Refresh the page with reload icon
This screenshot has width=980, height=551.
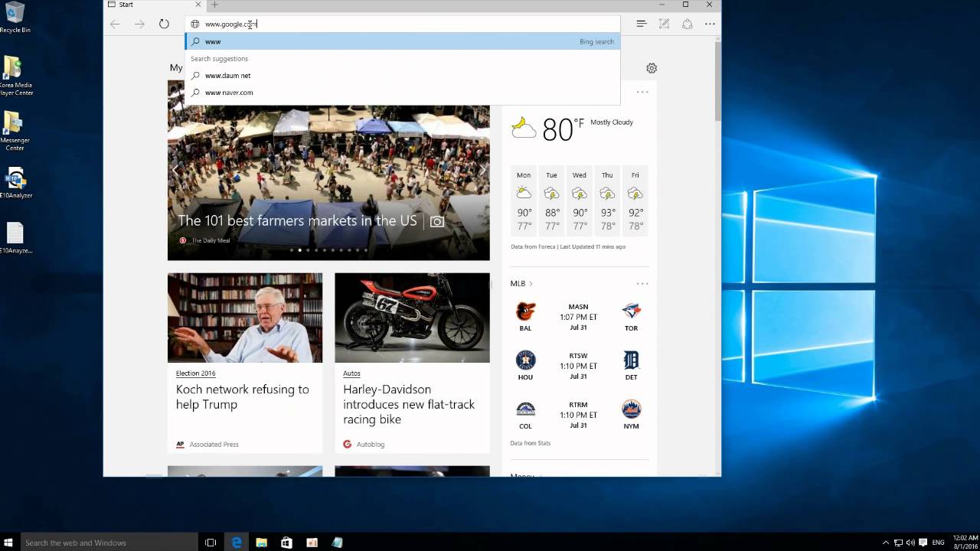point(164,24)
